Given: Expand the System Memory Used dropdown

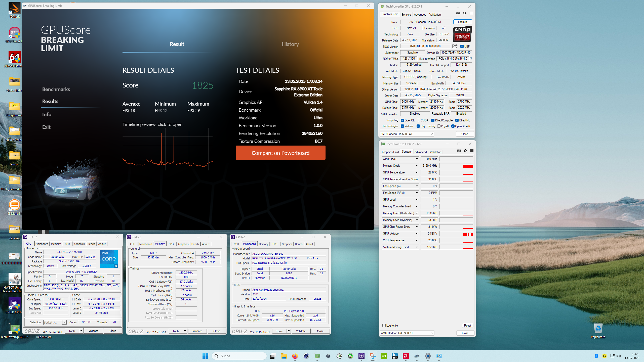Looking at the screenshot, I should [417, 247].
